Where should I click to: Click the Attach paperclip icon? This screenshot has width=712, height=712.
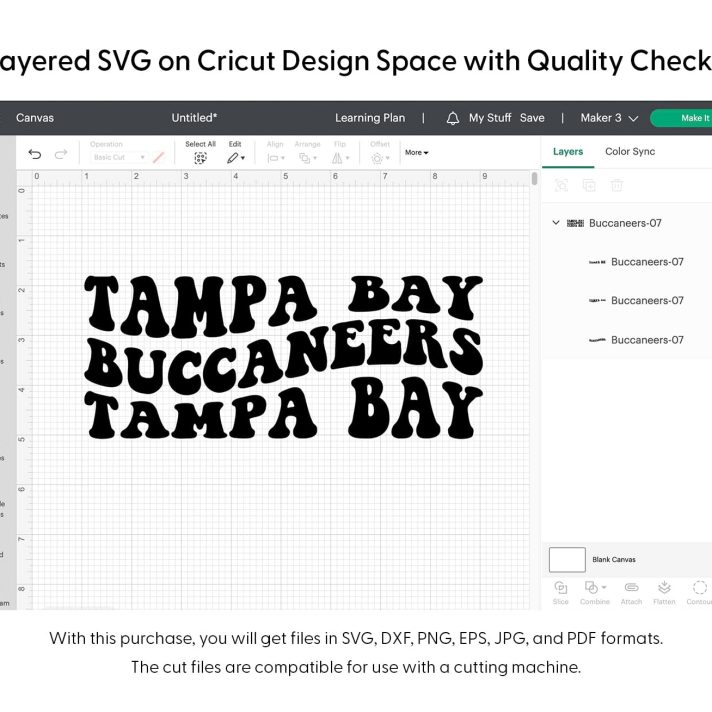coord(631,587)
